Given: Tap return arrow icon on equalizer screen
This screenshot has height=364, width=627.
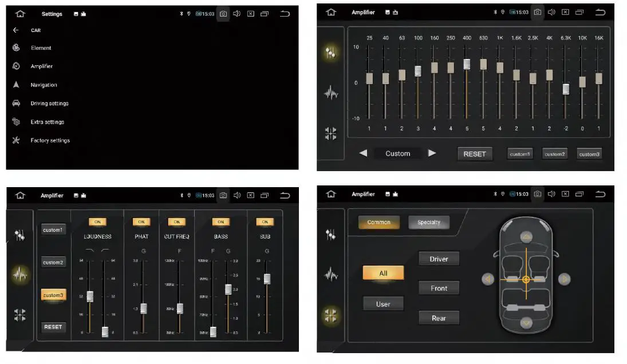Looking at the screenshot, I should (x=600, y=13).
